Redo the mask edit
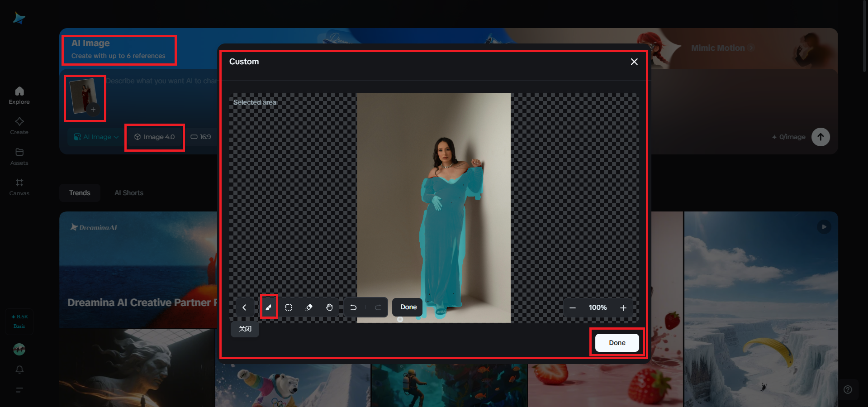This screenshot has width=868, height=408. (x=379, y=307)
